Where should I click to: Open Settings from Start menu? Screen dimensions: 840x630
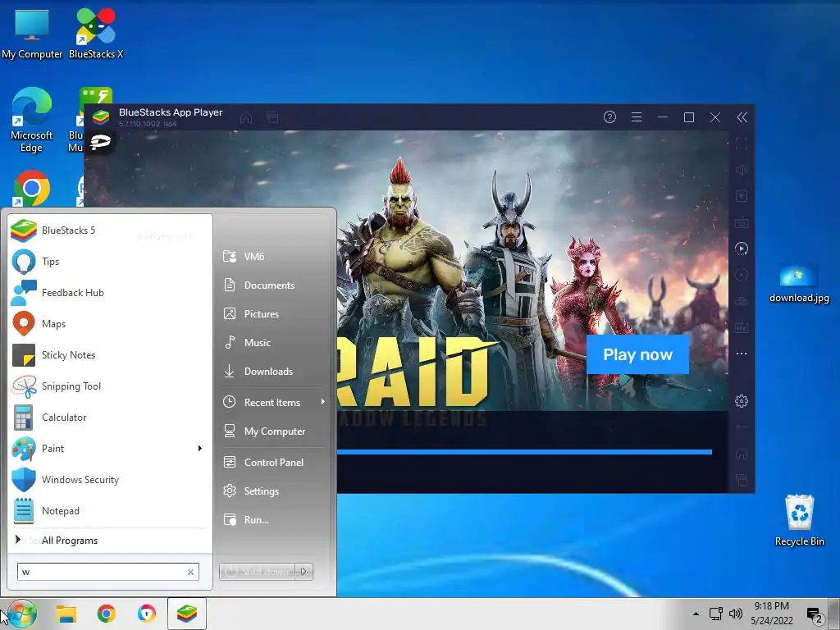[x=273, y=491]
